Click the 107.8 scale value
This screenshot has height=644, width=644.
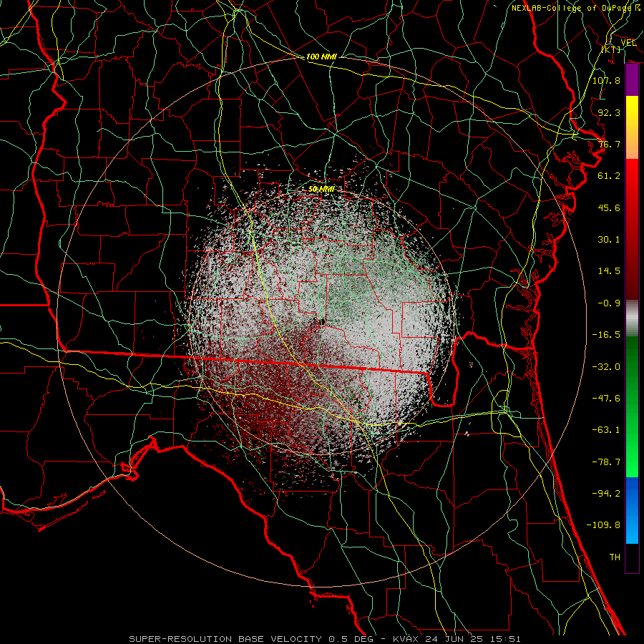606,80
